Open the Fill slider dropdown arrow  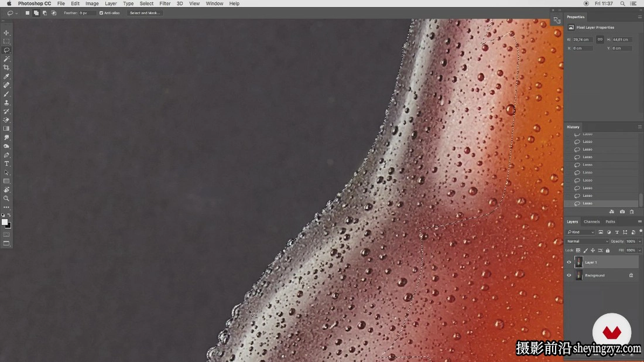coord(639,250)
